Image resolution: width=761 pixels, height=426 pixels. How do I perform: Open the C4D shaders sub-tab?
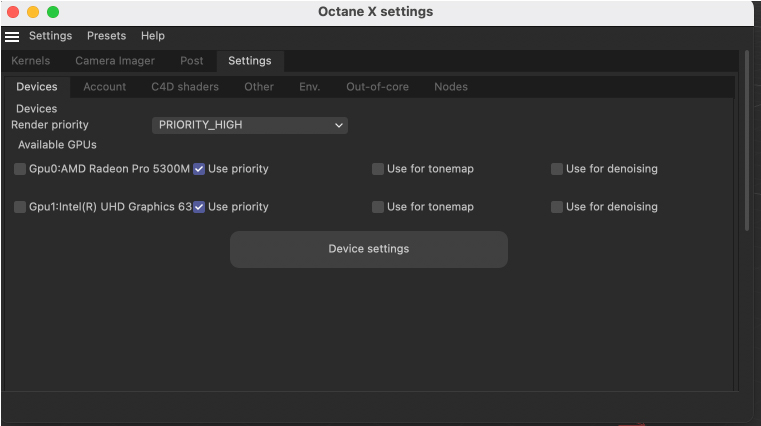point(185,87)
